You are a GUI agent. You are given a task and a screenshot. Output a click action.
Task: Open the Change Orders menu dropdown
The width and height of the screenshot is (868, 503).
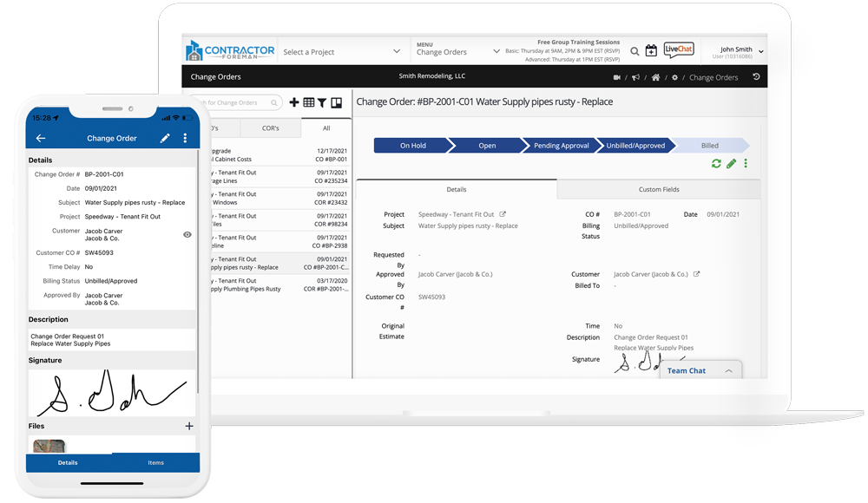457,52
